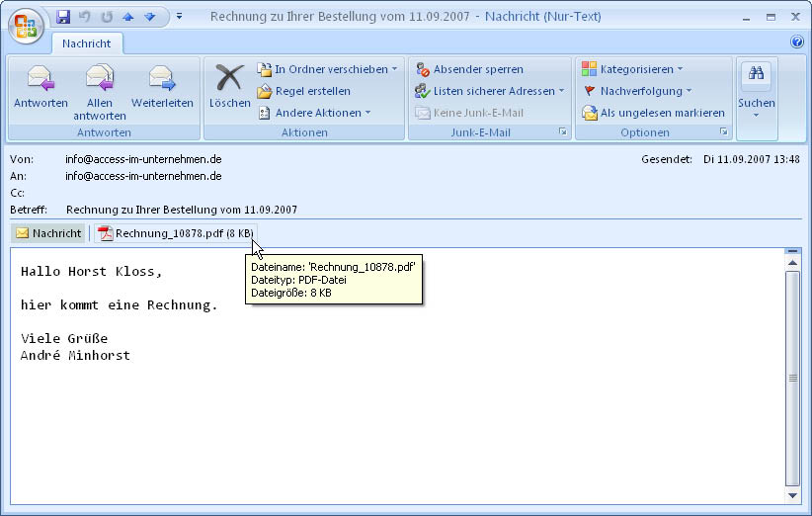Select the Nachricht ribbon tab
The height and width of the screenshot is (516, 812).
coord(87,43)
